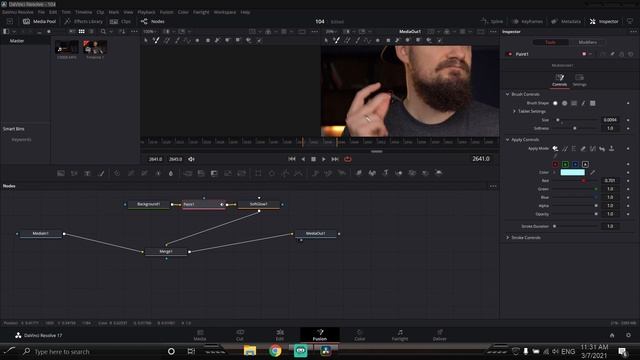The width and height of the screenshot is (640, 360).
Task: Open the Fusion menu
Action: click(167, 12)
